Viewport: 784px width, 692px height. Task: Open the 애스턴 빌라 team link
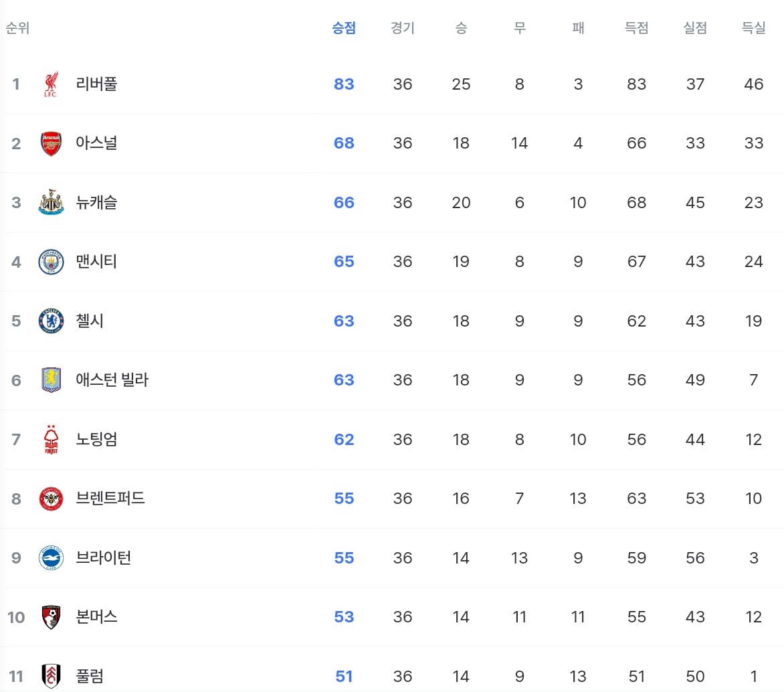point(112,379)
